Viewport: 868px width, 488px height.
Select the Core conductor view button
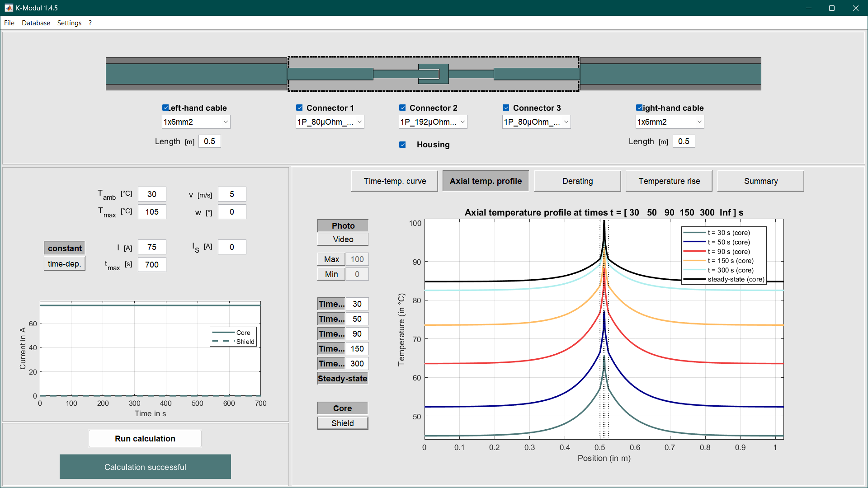[343, 408]
